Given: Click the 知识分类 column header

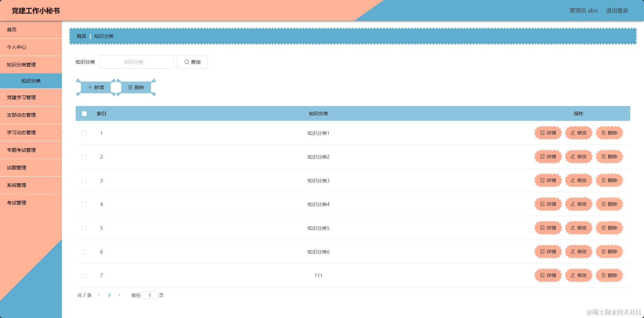Looking at the screenshot, I should tap(318, 114).
